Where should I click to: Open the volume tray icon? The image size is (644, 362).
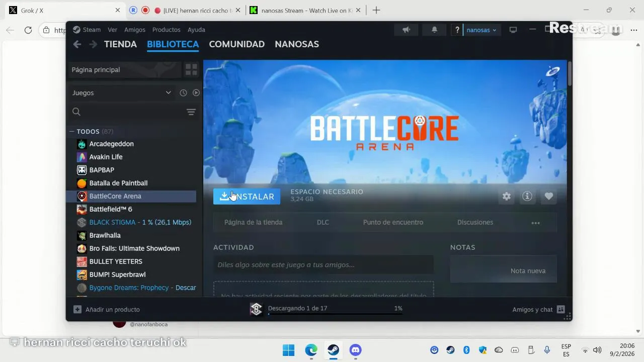point(597,350)
